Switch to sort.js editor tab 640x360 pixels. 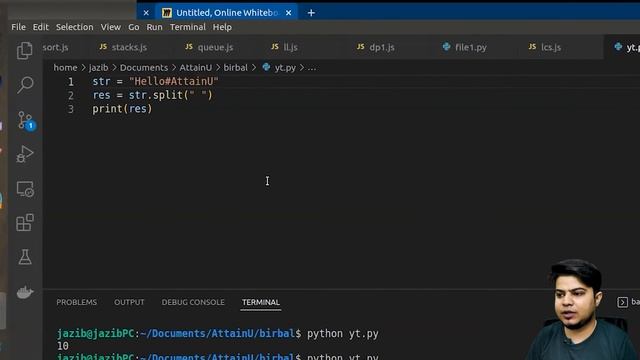point(55,47)
